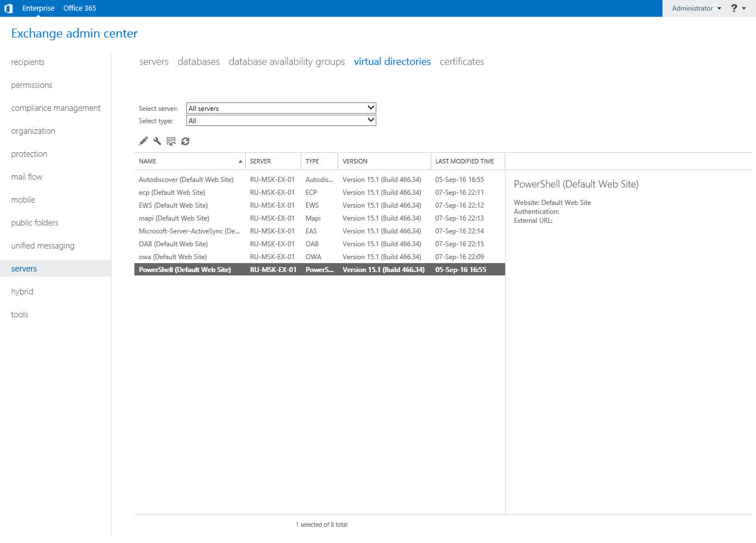Select Microsoft-Server-ActiveSync row
This screenshot has width=756, height=543.
[x=319, y=231]
